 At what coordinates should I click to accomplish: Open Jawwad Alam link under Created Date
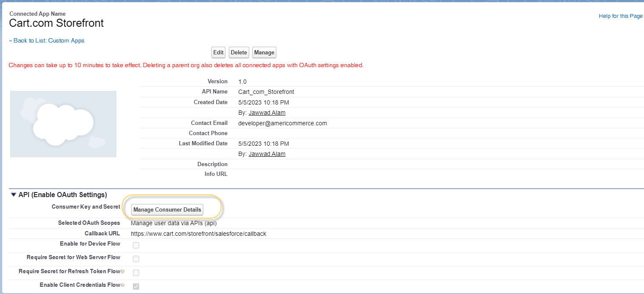(x=267, y=113)
